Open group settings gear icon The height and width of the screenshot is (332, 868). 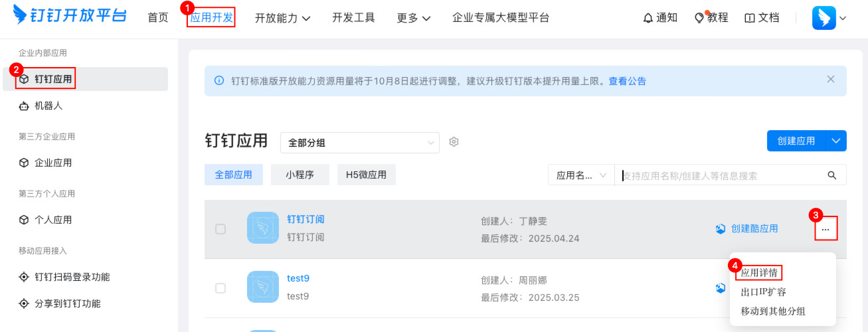point(454,141)
